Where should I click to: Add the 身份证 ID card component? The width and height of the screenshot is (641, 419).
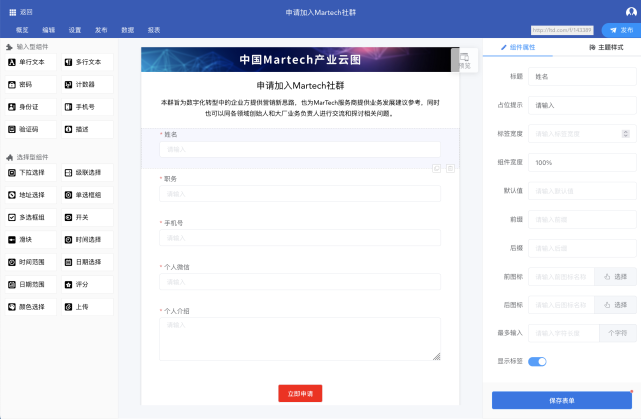[x=29, y=107]
